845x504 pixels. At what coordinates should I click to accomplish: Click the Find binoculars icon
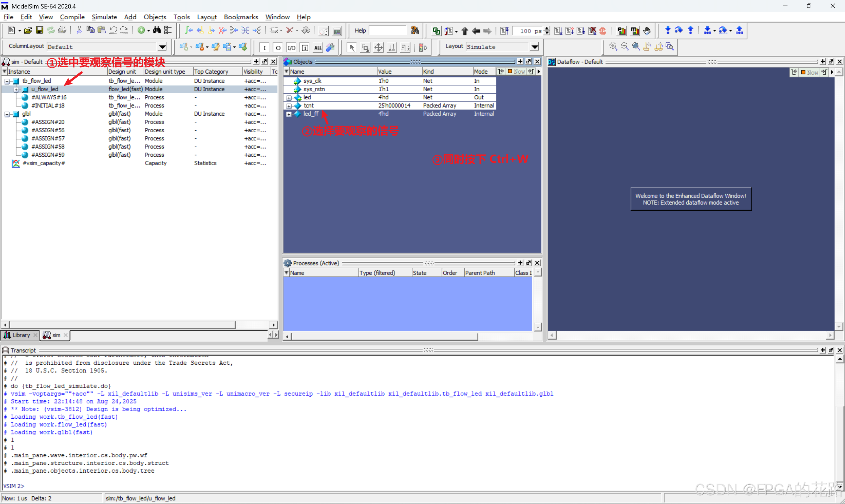[157, 31]
